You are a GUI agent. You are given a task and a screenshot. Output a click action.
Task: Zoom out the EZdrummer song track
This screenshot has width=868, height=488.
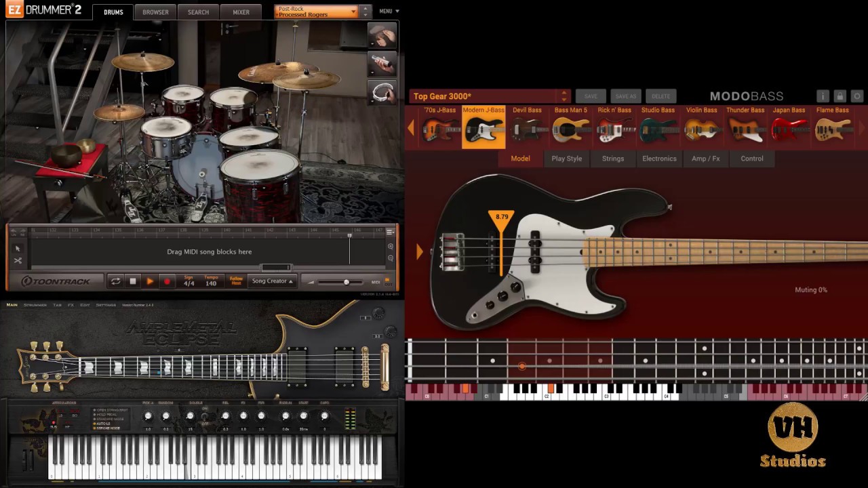click(x=391, y=259)
